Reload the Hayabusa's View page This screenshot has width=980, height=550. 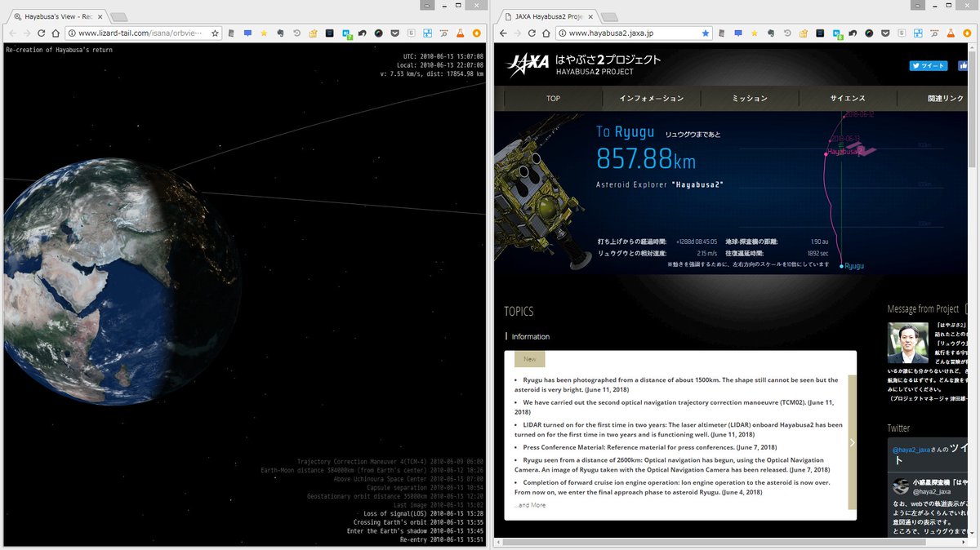tap(41, 33)
